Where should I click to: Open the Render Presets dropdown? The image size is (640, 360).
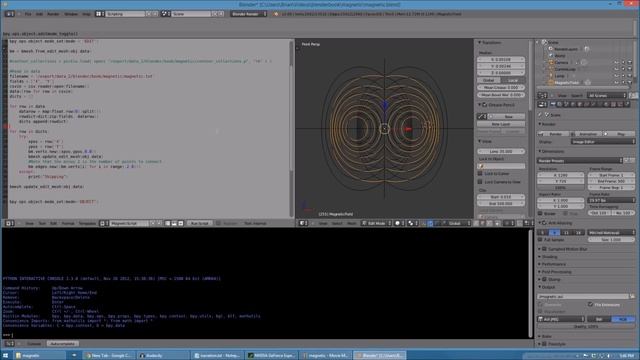[580, 161]
